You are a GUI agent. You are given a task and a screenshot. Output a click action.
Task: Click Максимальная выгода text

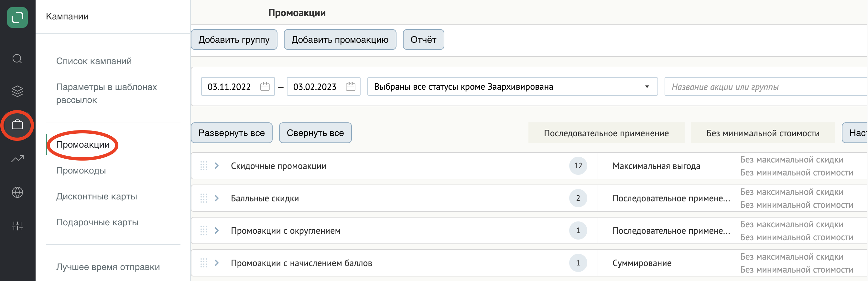tap(656, 166)
